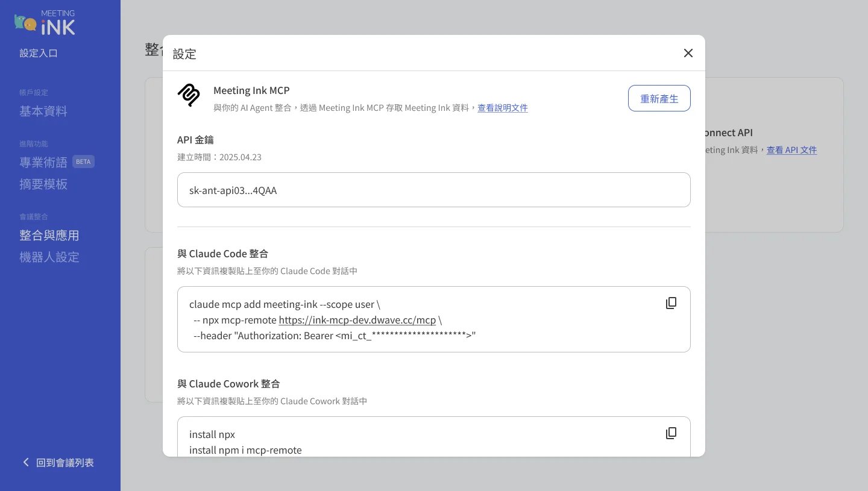Click the 帳戶設定 section label
The image size is (868, 491).
coord(34,93)
